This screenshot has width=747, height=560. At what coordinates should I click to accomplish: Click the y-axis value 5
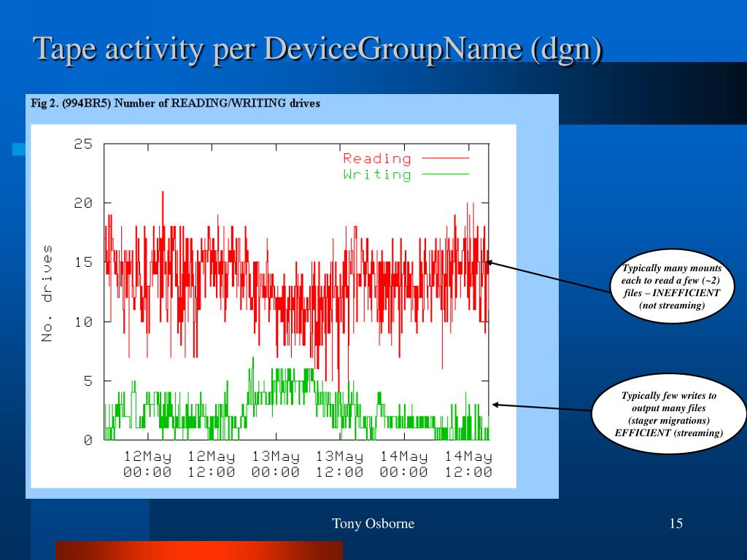click(x=88, y=381)
